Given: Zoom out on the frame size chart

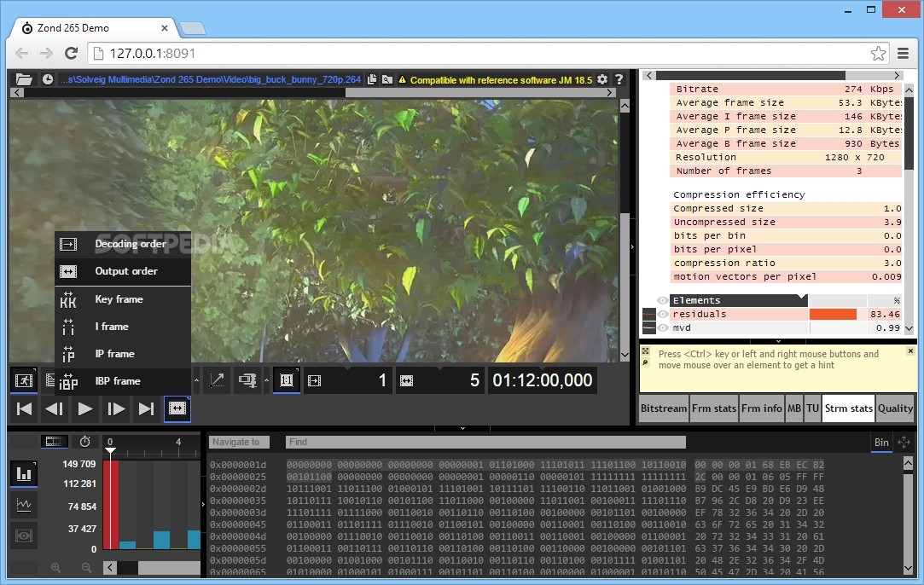Looking at the screenshot, I should (x=87, y=567).
